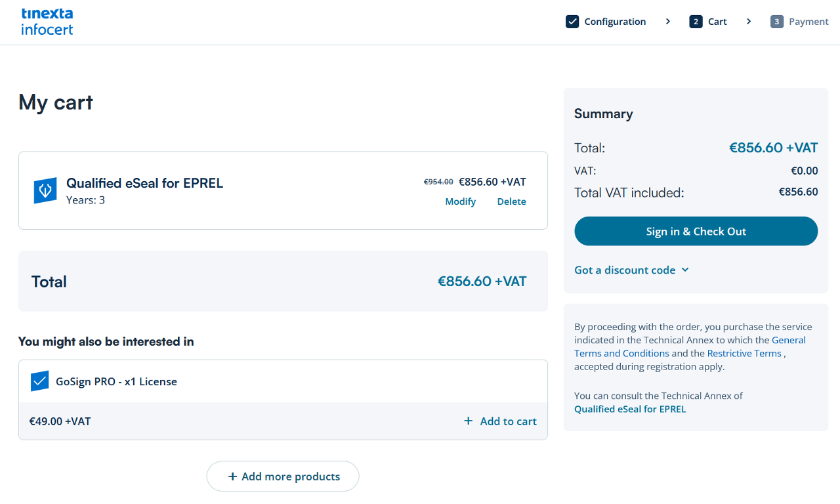Image resolution: width=840 pixels, height=504 pixels.
Task: Click the plus icon beside Add to cart
Action: [468, 421]
